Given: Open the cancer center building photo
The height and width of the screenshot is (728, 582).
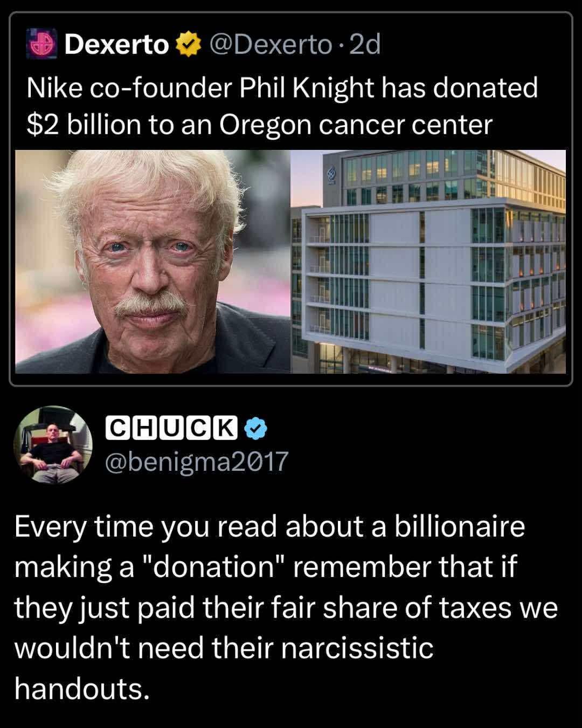Looking at the screenshot, I should click(x=428, y=262).
